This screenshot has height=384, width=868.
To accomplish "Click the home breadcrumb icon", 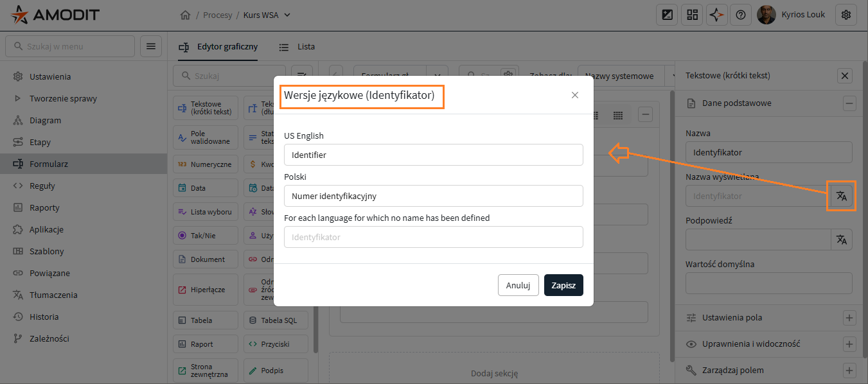I will tap(186, 15).
